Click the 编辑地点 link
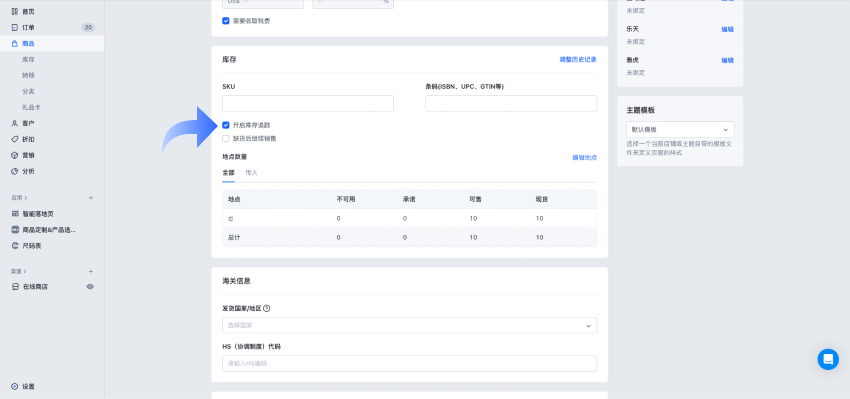Viewport: 850px width, 399px height. (584, 157)
